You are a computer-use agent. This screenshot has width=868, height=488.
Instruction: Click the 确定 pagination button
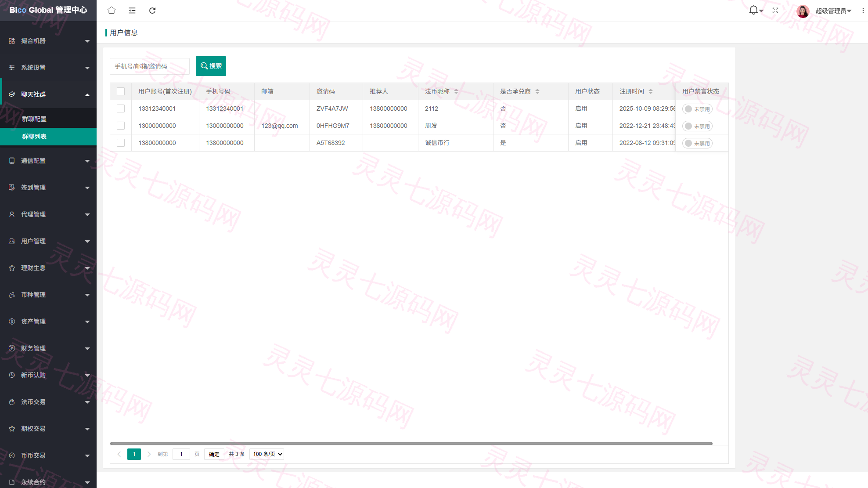[x=214, y=454]
